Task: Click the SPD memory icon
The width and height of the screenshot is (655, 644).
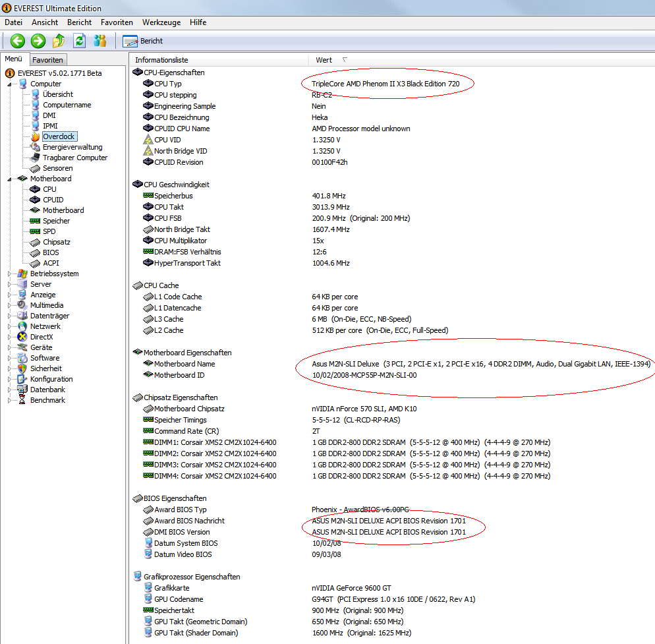Action: 35,231
